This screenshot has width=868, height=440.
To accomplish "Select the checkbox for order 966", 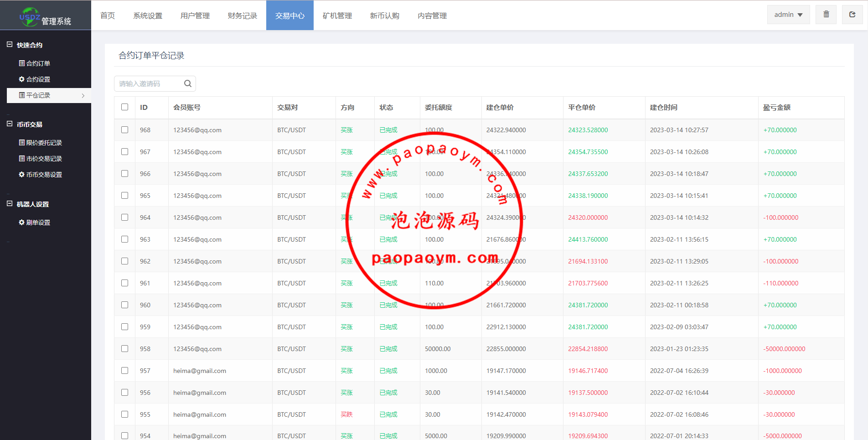I will [124, 174].
